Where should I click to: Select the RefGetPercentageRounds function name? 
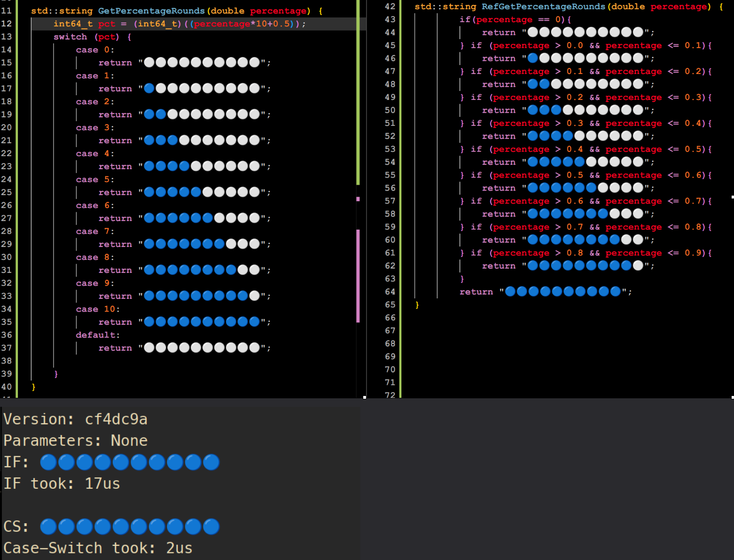coord(543,7)
